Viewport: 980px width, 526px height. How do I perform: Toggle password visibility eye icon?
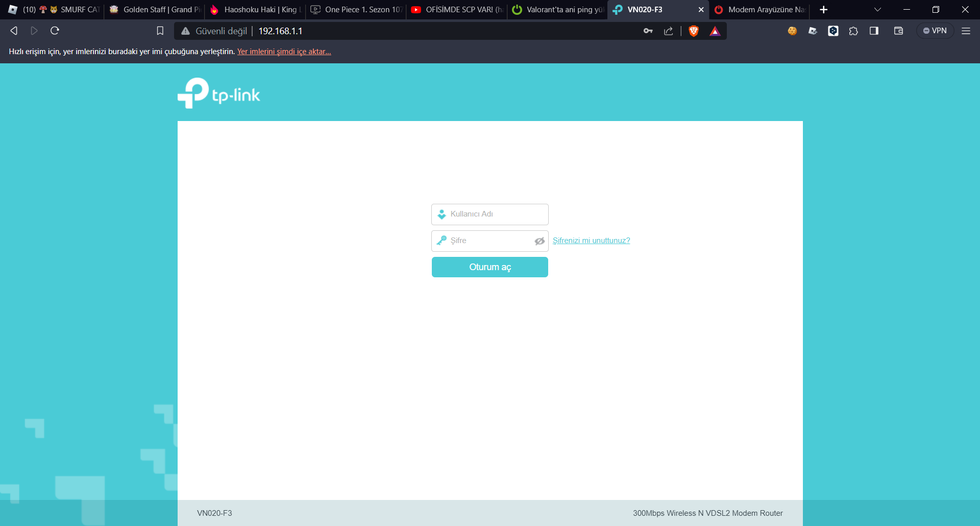540,241
